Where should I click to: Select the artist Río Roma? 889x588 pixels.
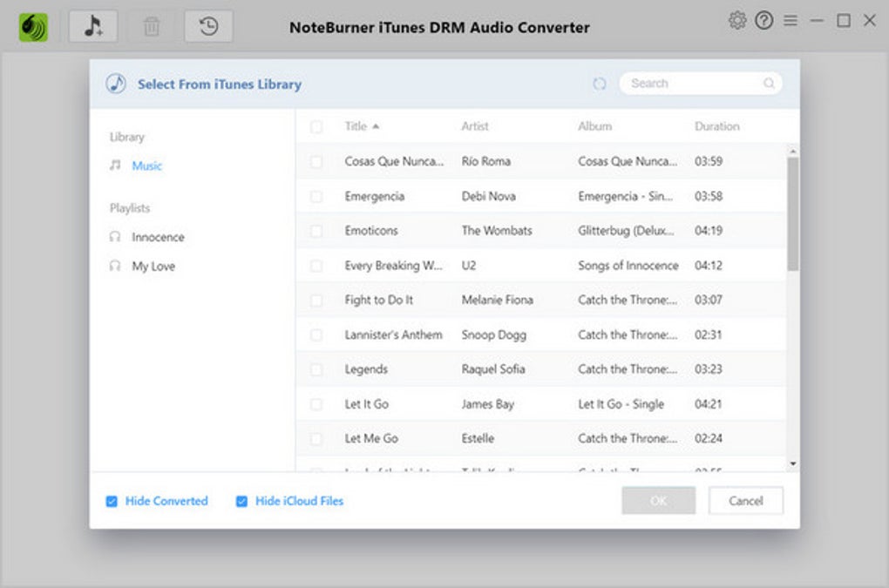coord(485,161)
